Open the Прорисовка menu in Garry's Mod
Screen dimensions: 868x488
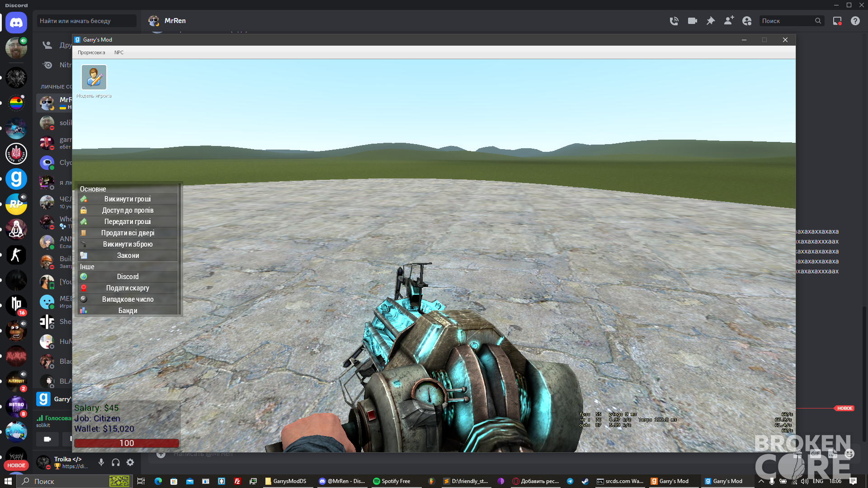click(x=91, y=52)
